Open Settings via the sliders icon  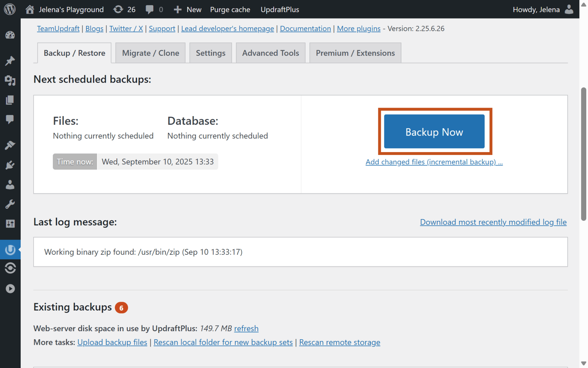[x=10, y=224]
